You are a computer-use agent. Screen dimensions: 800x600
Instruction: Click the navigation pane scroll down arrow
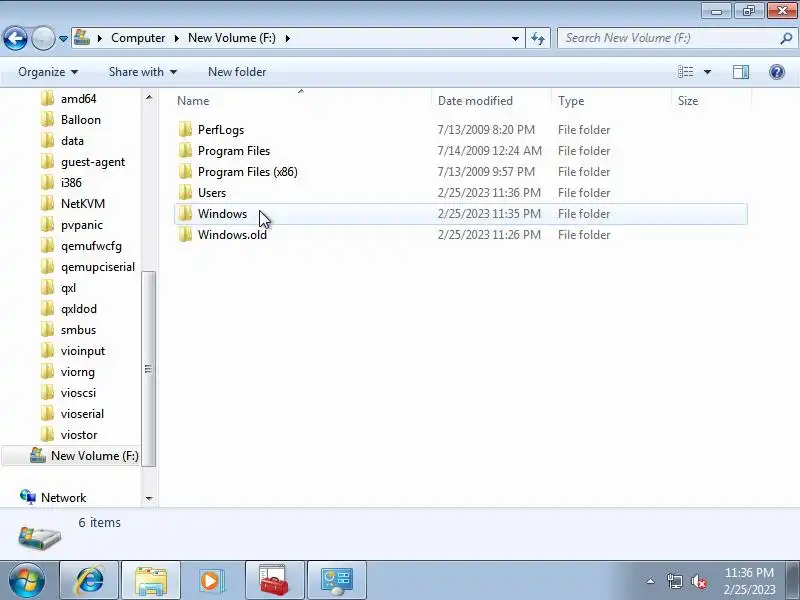(x=148, y=498)
